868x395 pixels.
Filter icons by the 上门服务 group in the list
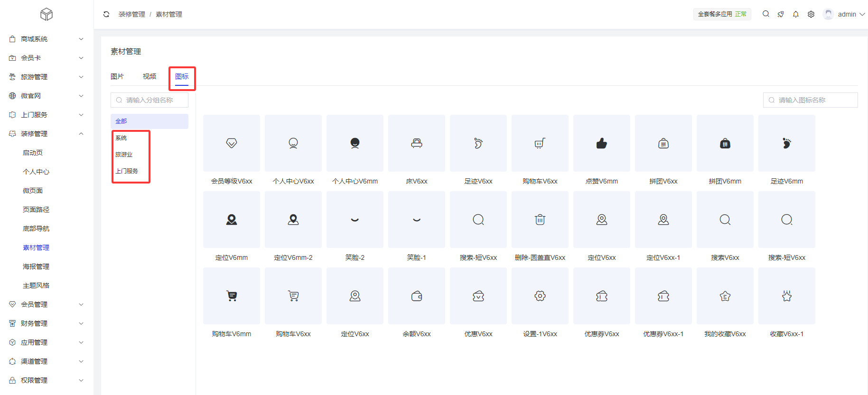pyautogui.click(x=127, y=171)
